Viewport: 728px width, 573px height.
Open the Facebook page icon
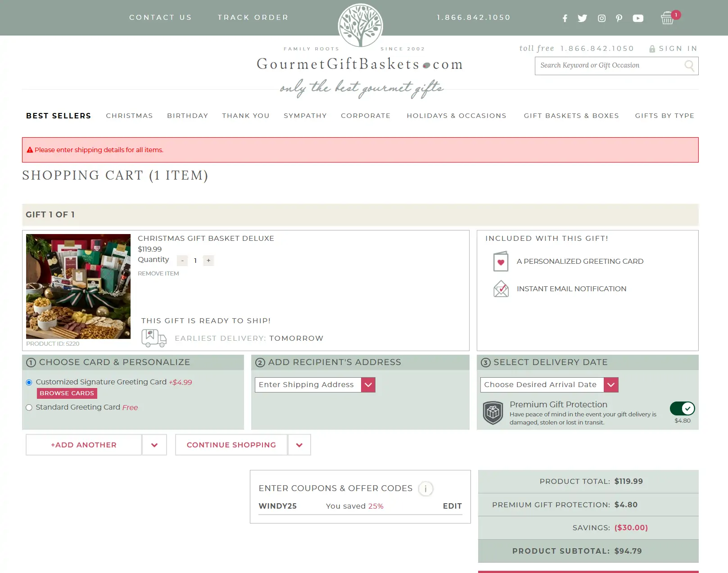pos(565,18)
